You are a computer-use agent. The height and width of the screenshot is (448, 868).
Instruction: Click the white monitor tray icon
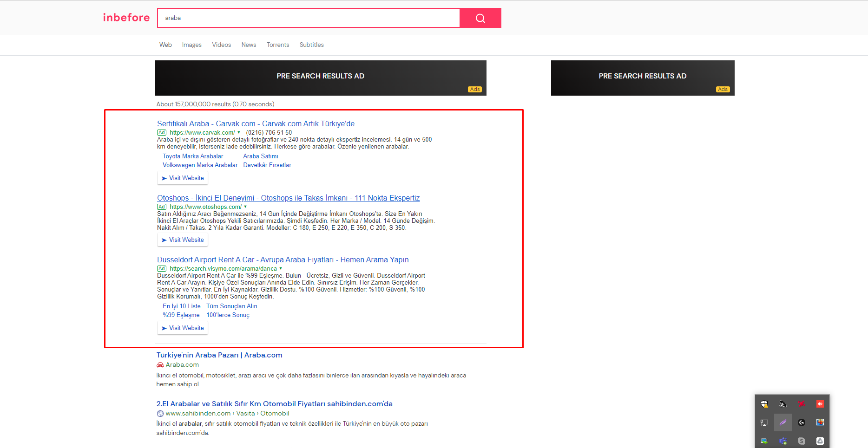pos(764,422)
